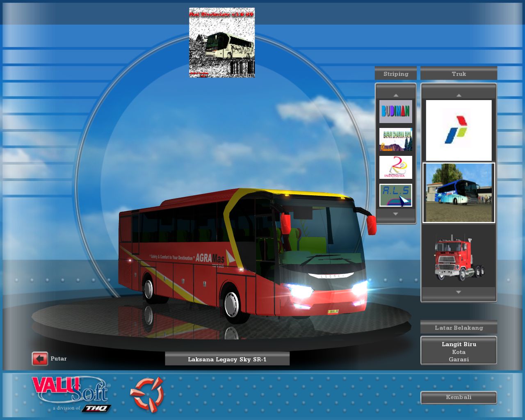Click the red Putar rotate arrow icon

point(40,359)
